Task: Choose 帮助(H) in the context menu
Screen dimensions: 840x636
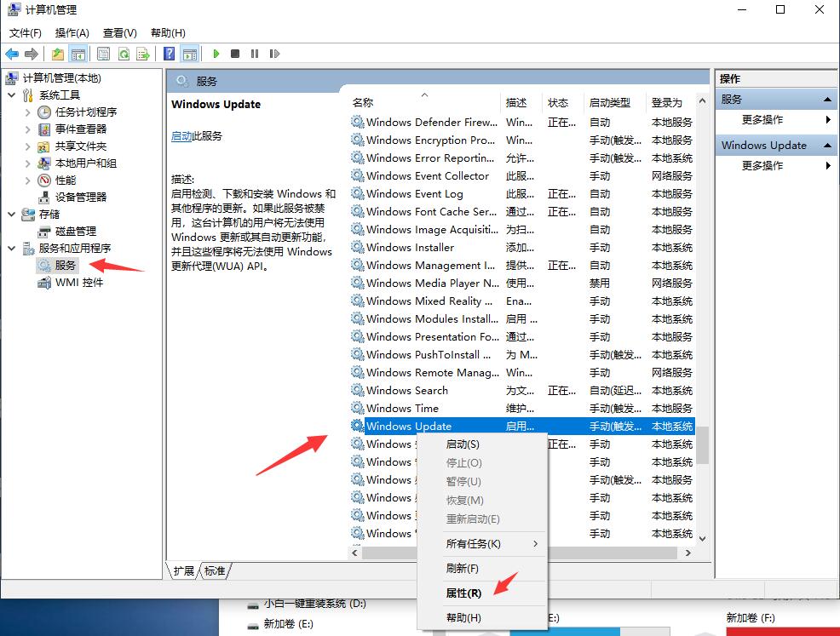Action: [x=481, y=618]
